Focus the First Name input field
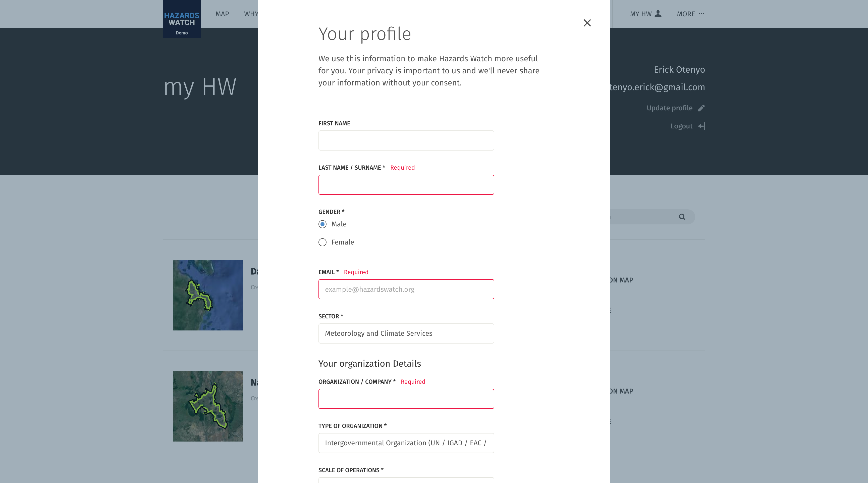The width and height of the screenshot is (868, 483). [406, 140]
